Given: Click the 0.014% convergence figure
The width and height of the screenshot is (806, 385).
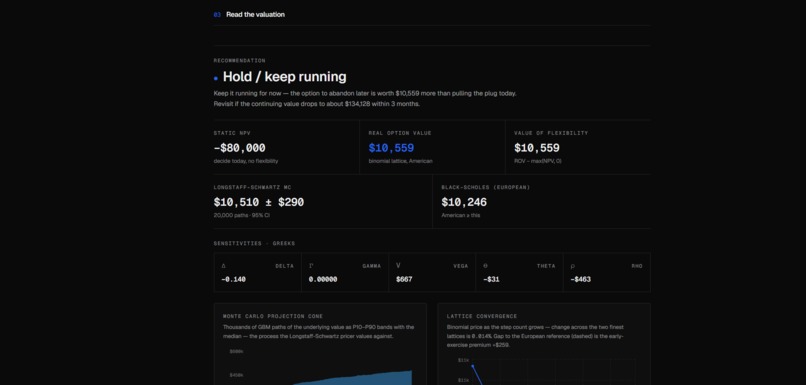Looking at the screenshot, I should click(481, 336).
